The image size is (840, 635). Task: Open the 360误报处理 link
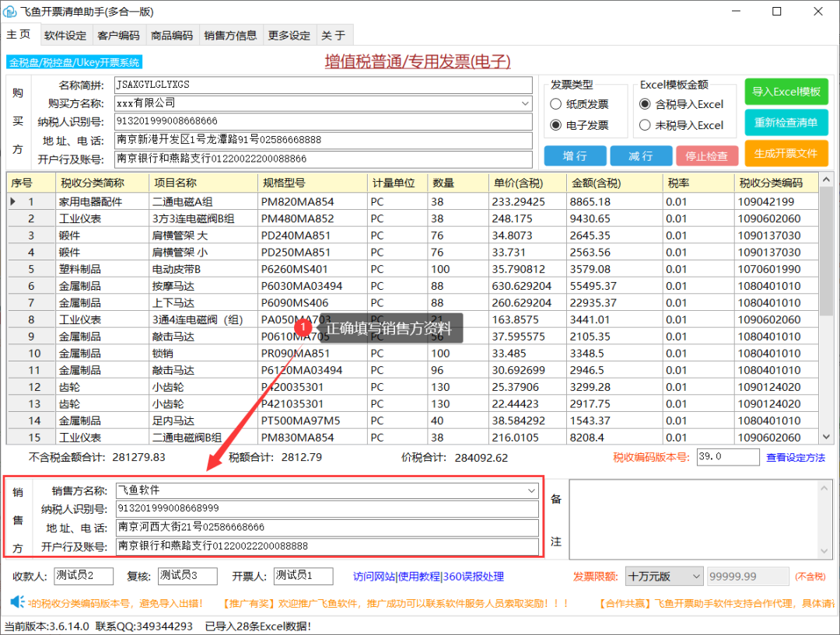[x=473, y=577]
